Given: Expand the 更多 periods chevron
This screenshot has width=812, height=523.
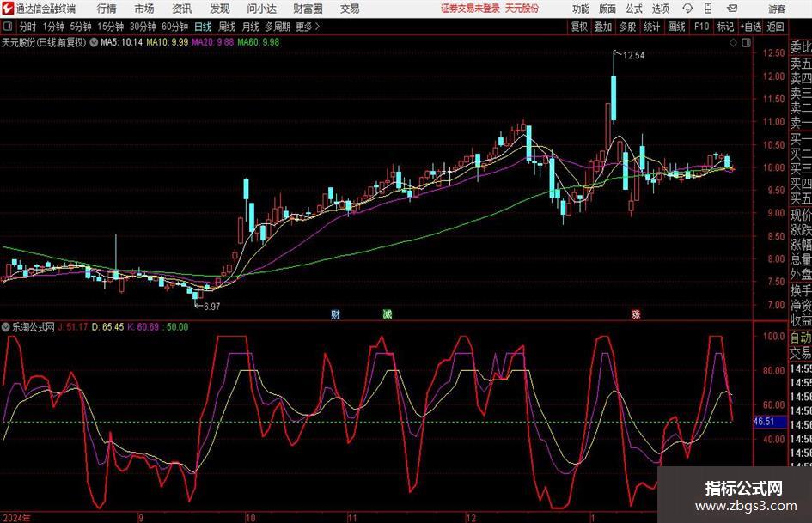Looking at the screenshot, I should coord(308,27).
